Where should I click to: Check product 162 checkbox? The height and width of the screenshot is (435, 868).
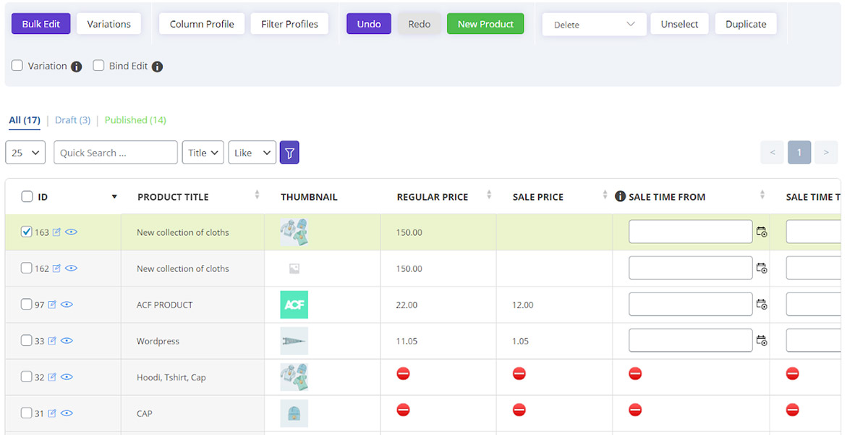click(27, 268)
